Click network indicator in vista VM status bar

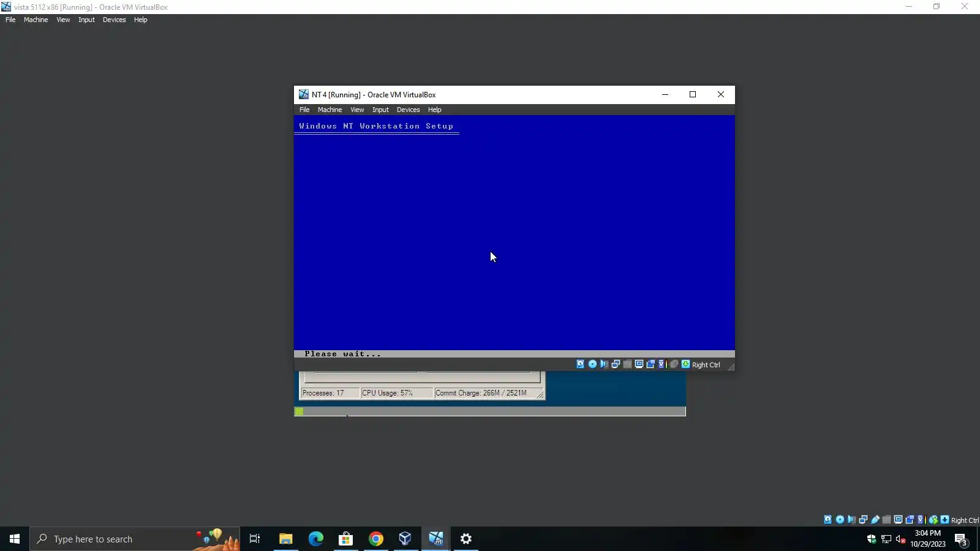(863, 520)
